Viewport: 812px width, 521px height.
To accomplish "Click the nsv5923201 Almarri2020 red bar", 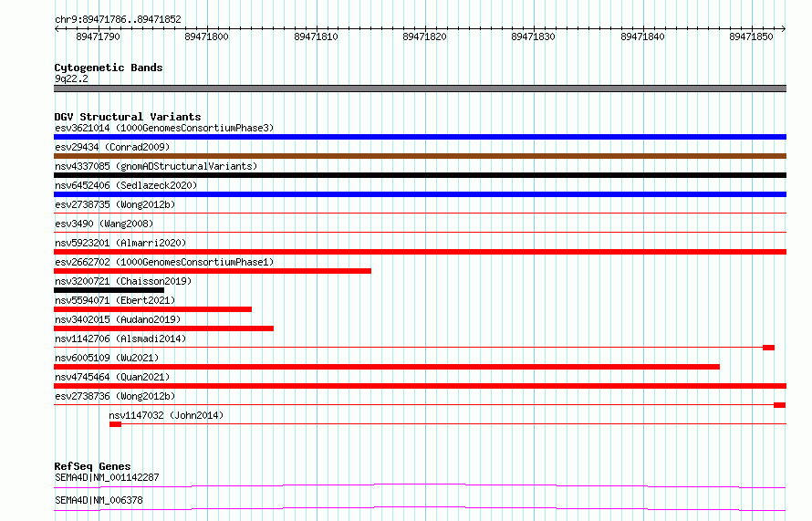I will [x=420, y=252].
